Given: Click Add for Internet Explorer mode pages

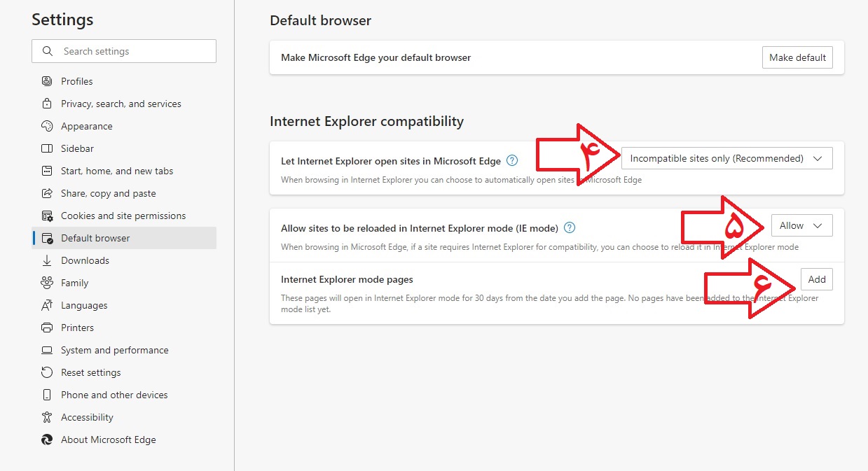Looking at the screenshot, I should click(x=817, y=279).
